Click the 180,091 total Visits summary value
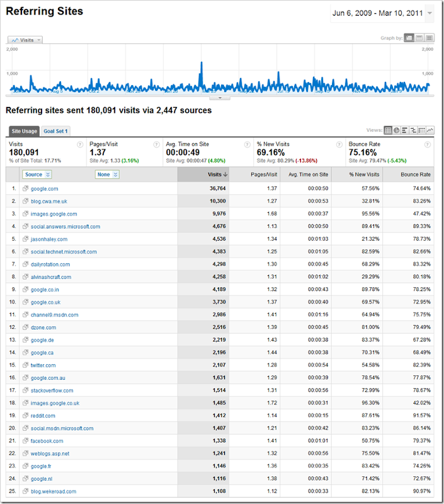The width and height of the screenshot is (444, 504). pos(24,152)
